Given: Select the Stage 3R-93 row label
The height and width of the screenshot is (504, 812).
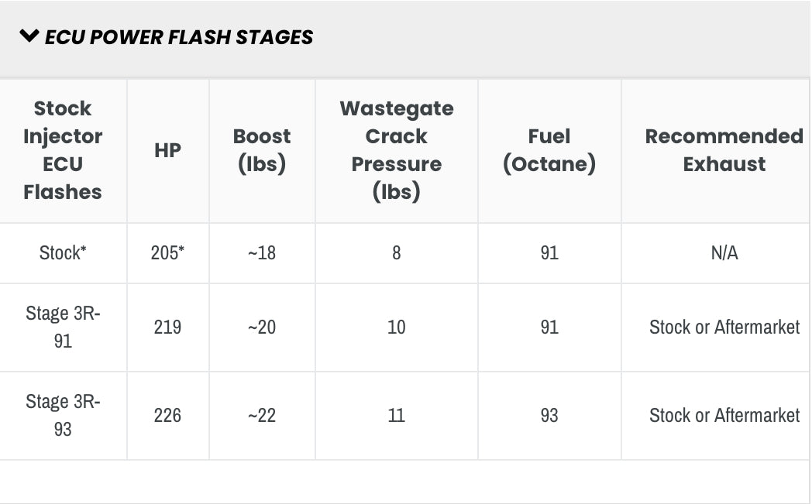Looking at the screenshot, I should 63,415.
